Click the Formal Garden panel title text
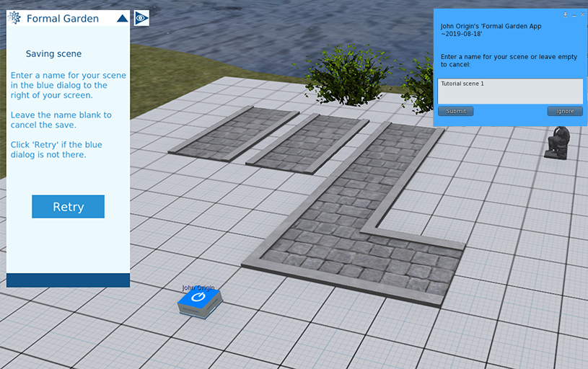 tap(63, 19)
